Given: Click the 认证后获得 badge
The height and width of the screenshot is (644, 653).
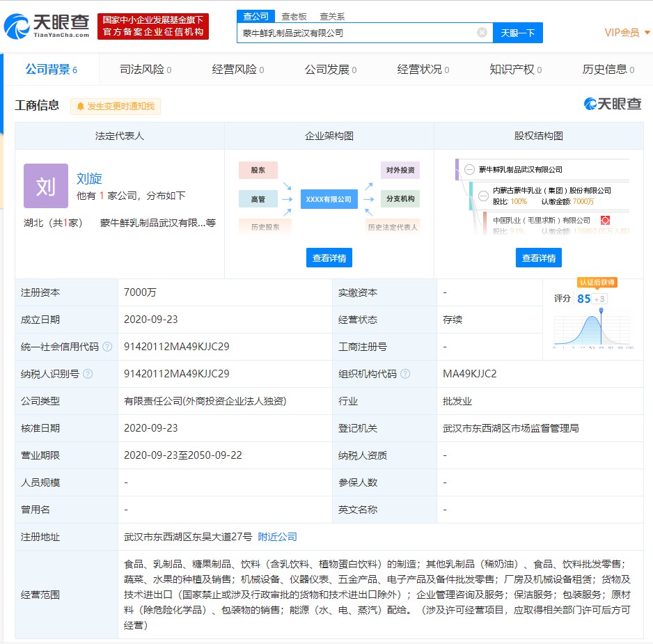Looking at the screenshot, I should 597,283.
